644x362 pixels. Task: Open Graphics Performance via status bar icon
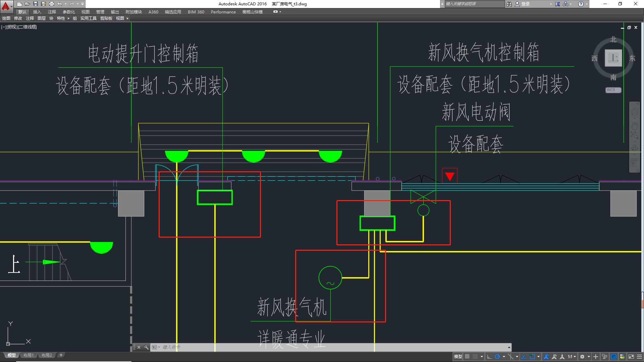tap(614, 357)
